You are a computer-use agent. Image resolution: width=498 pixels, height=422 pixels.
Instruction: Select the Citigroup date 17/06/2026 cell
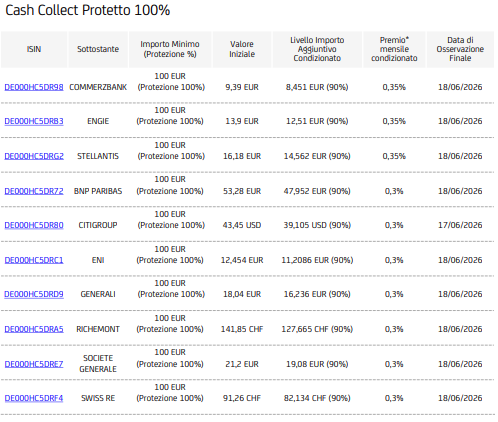[x=460, y=225]
